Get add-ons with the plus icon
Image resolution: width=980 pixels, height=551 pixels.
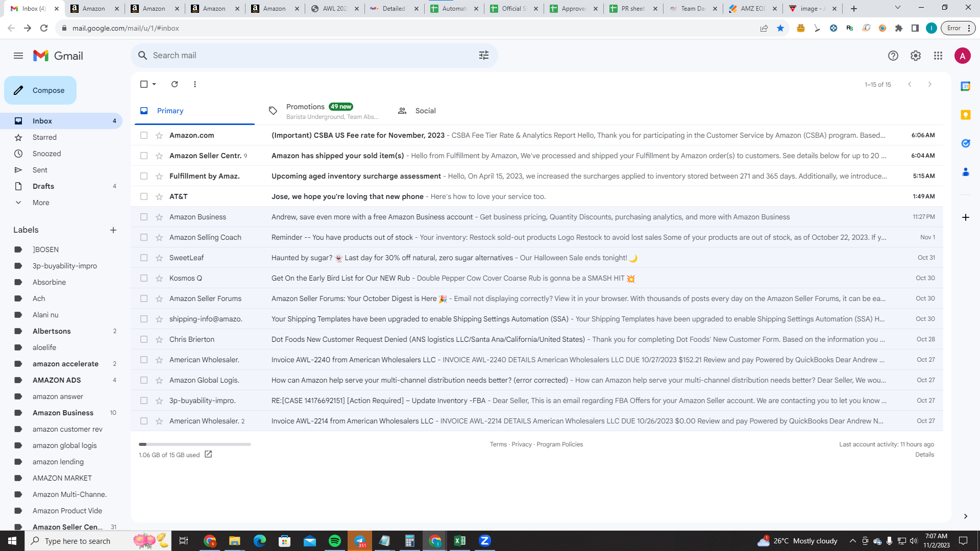point(966,217)
